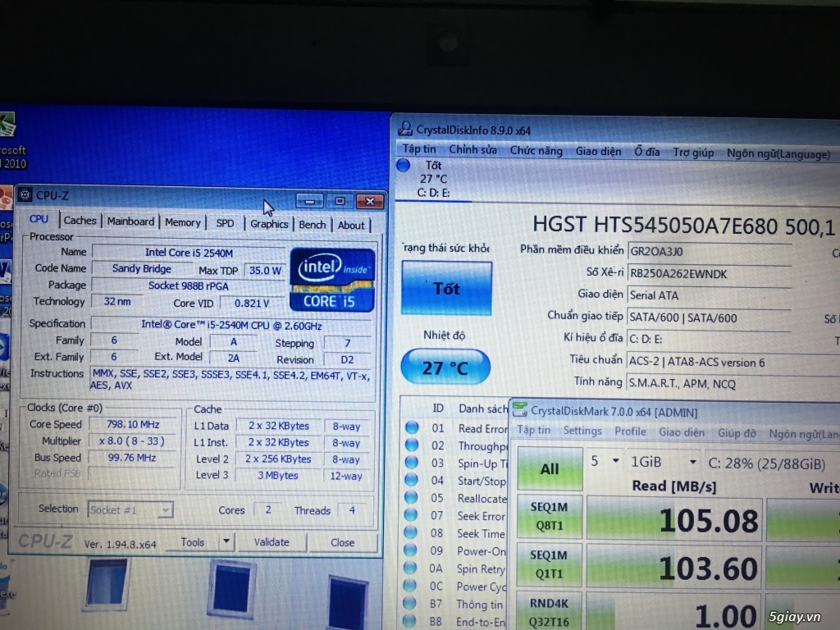840x630 pixels.
Task: Open Giao diện menu in CrystalDiskInfo
Action: pyautogui.click(x=598, y=152)
